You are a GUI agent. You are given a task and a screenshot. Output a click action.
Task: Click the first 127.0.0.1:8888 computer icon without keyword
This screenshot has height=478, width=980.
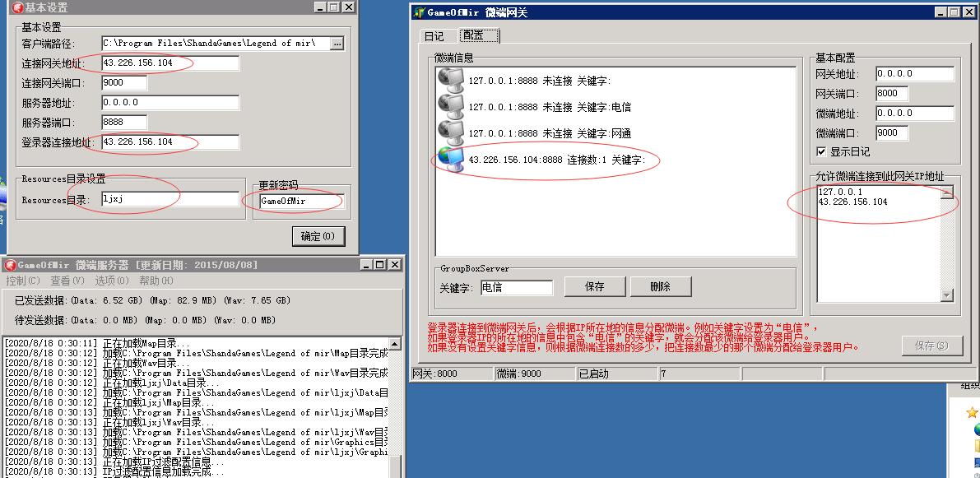[451, 81]
